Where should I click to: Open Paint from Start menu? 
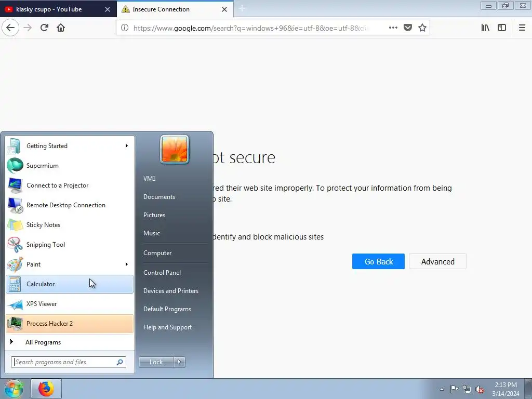pos(70,264)
